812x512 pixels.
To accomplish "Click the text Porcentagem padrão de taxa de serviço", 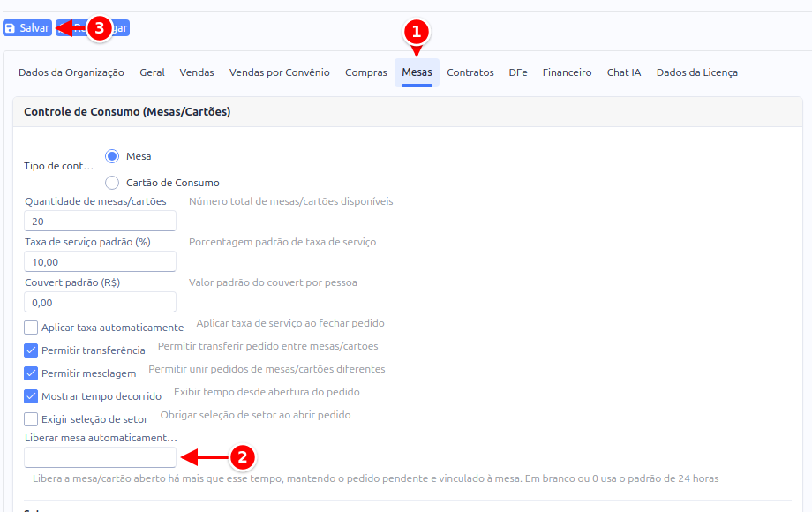I will point(282,242).
